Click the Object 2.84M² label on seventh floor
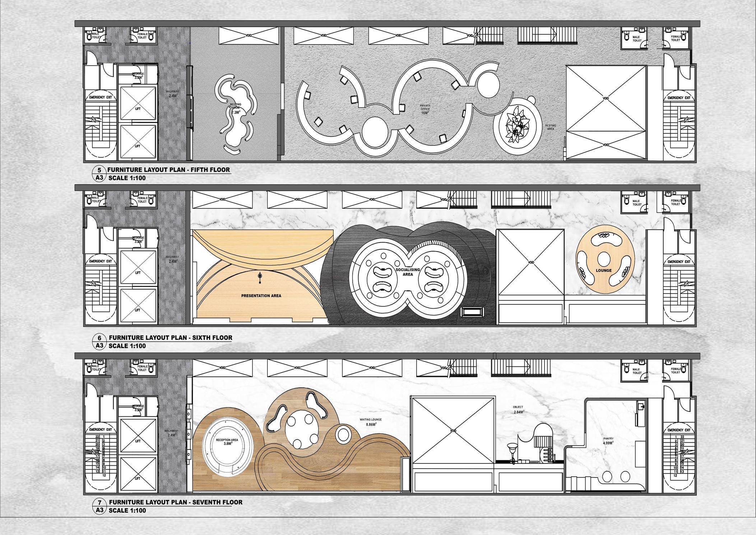 click(x=518, y=410)
